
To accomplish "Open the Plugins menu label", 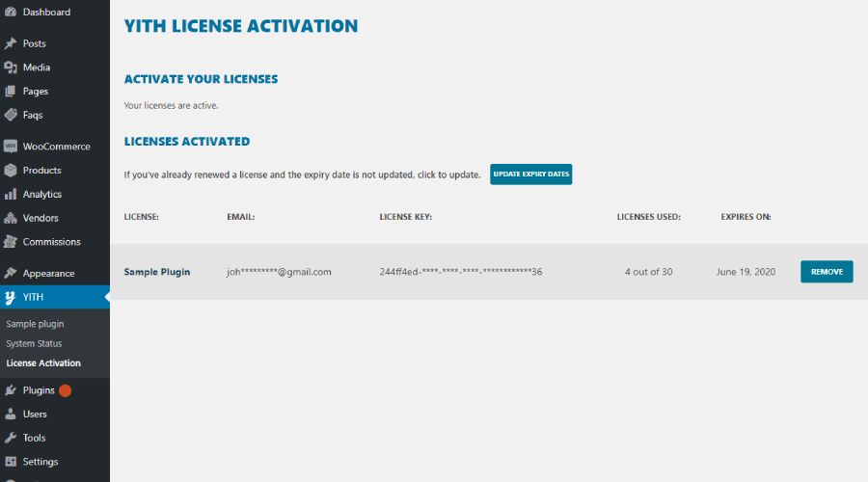I will point(39,390).
